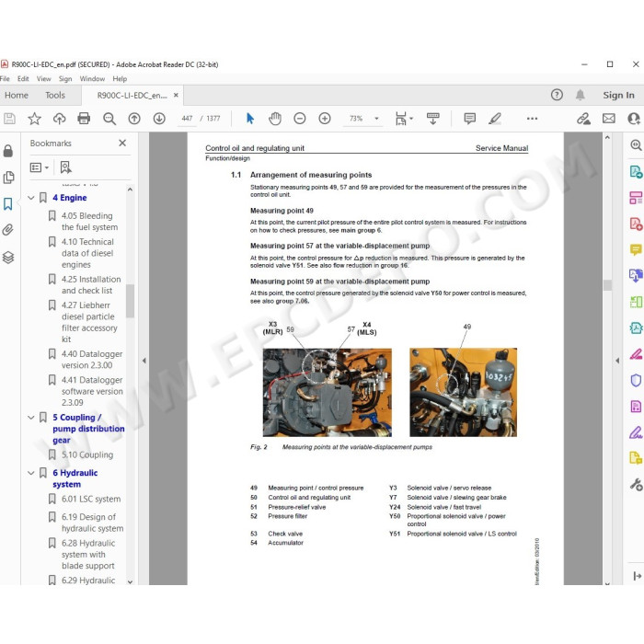The height and width of the screenshot is (644, 644).
Task: Zoom in with plus button
Action: pos(325,119)
